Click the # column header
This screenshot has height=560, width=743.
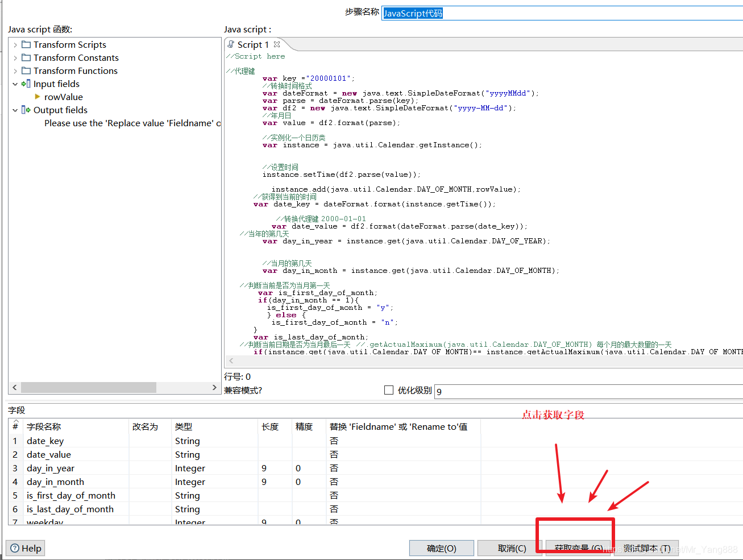[x=15, y=426]
